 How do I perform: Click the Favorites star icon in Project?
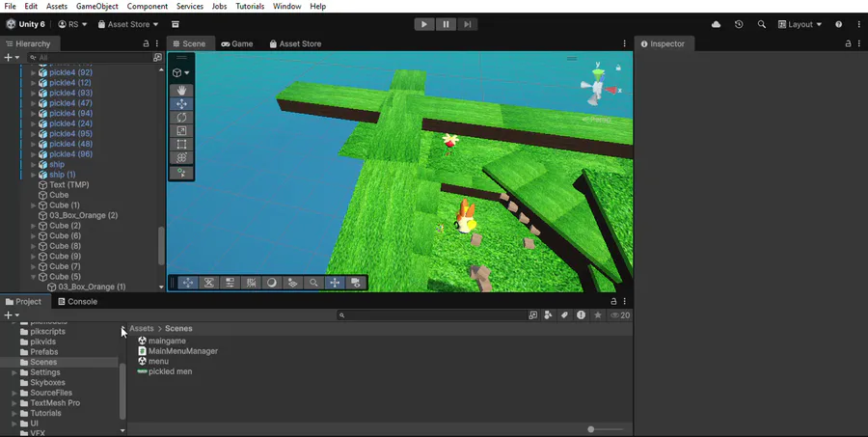tap(597, 315)
